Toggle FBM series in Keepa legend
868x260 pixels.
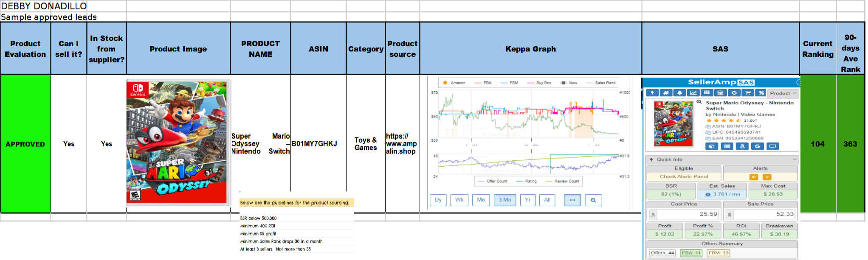pyautogui.click(x=509, y=83)
